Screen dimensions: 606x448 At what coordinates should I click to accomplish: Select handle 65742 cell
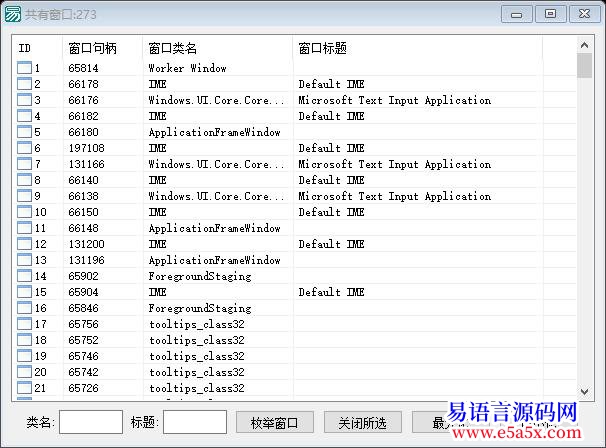pos(83,372)
